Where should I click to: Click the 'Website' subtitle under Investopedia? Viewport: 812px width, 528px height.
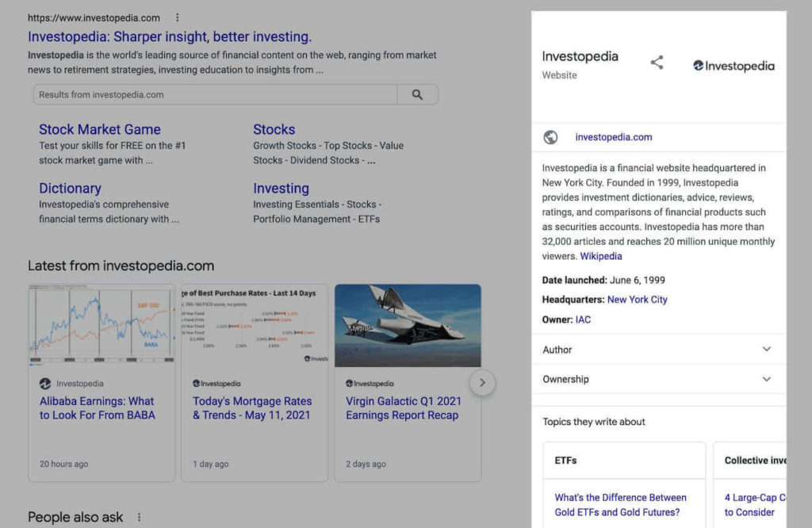pyautogui.click(x=559, y=75)
